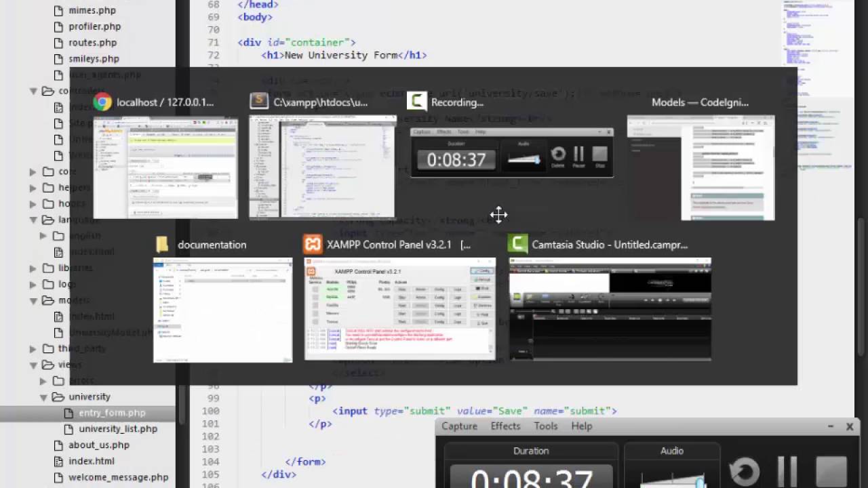Click the Camtasia icon next to Recording...
The image size is (868, 488).
416,102
